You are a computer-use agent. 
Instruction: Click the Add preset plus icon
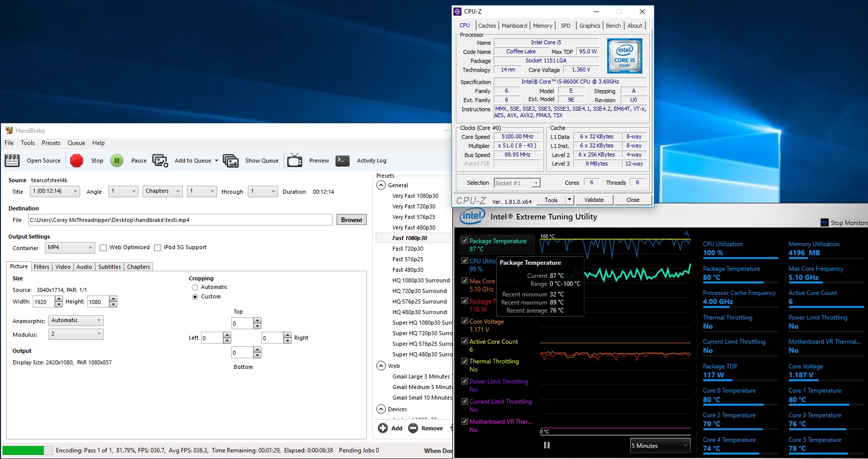pos(383,428)
